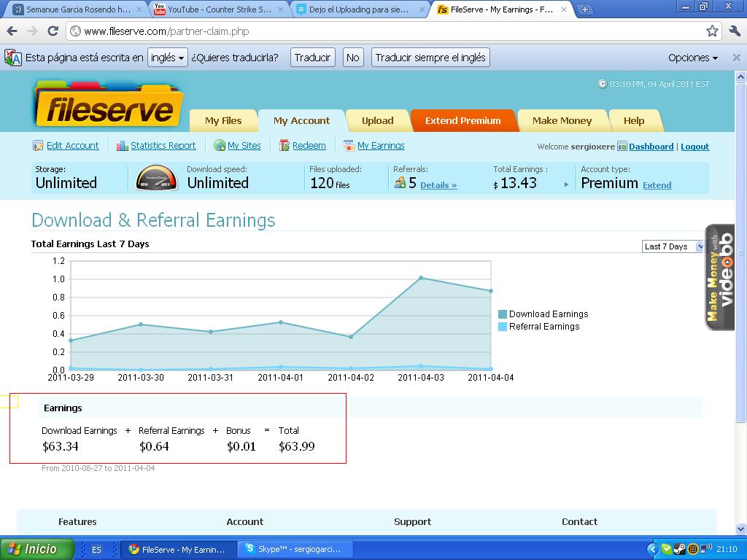Click the Extend link beside Premium
This screenshot has height=560, width=747.
tap(657, 185)
